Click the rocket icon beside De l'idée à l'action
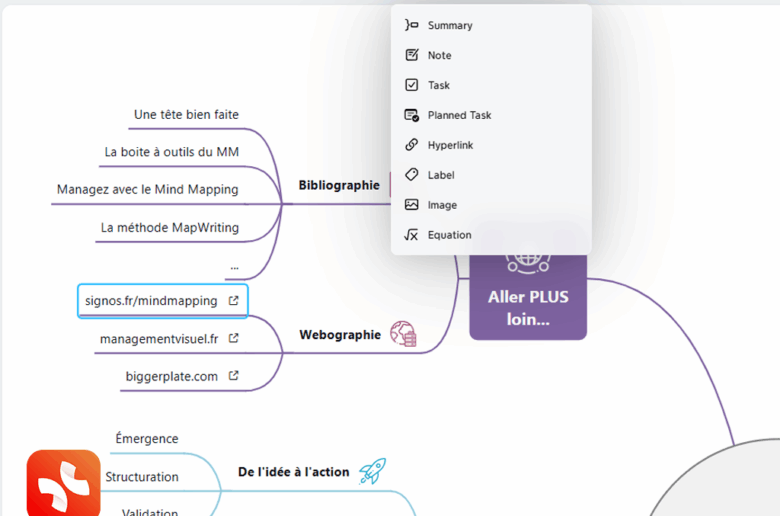Image resolution: width=780 pixels, height=516 pixels. pos(372,471)
